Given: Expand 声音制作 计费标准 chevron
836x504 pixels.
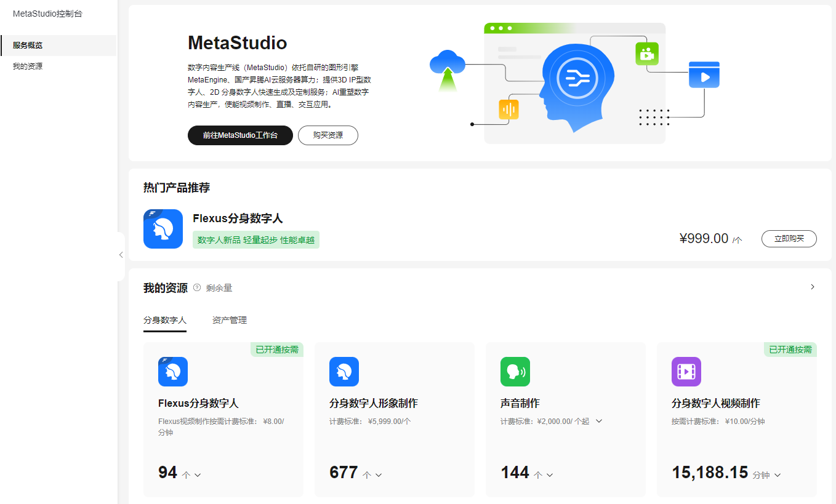Looking at the screenshot, I should pos(599,421).
